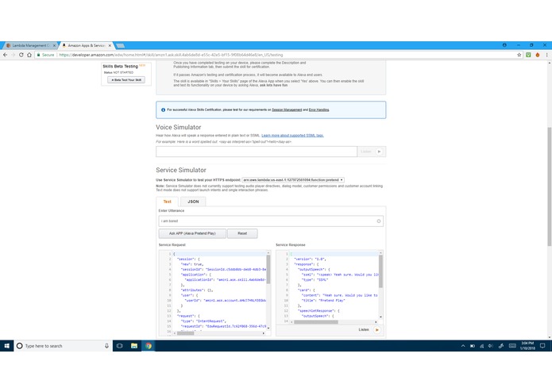Click the browser forward arrow

tap(13, 55)
